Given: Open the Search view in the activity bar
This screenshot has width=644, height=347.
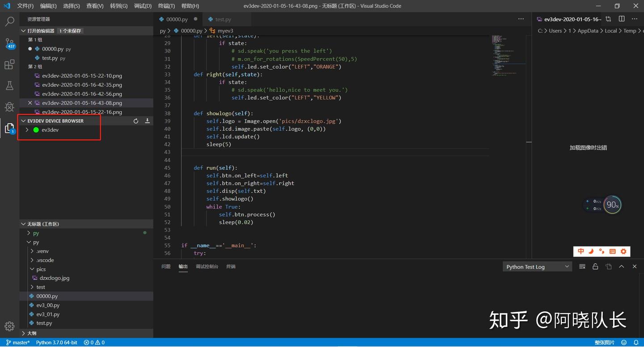Looking at the screenshot, I should 9,21.
